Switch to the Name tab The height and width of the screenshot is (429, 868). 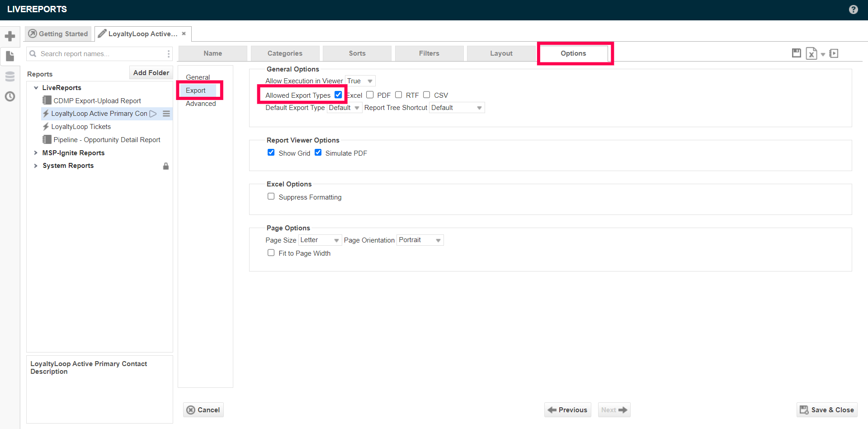(212, 53)
